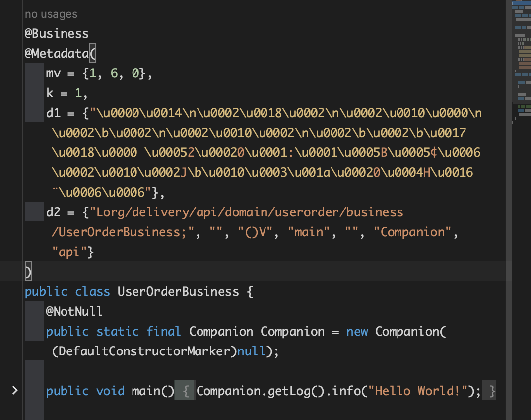Click the folded closing brace placeholder ending main()
The image size is (531, 420).
491,391
